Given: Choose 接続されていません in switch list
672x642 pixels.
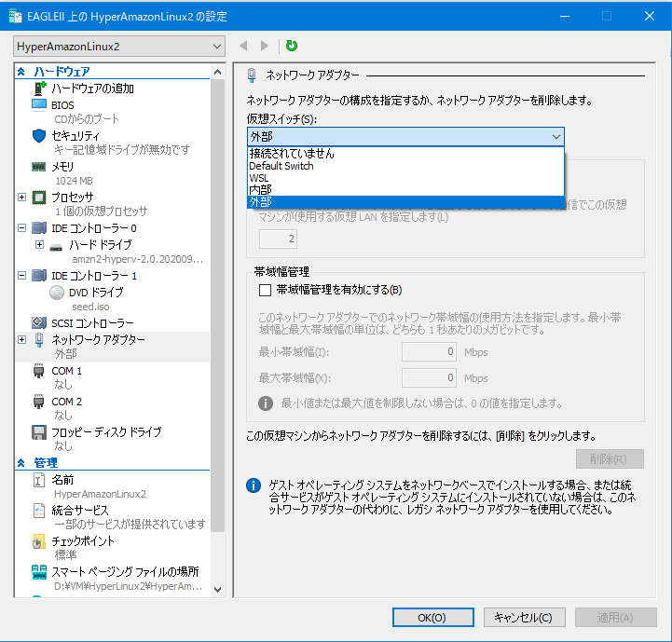Looking at the screenshot, I should (x=405, y=154).
